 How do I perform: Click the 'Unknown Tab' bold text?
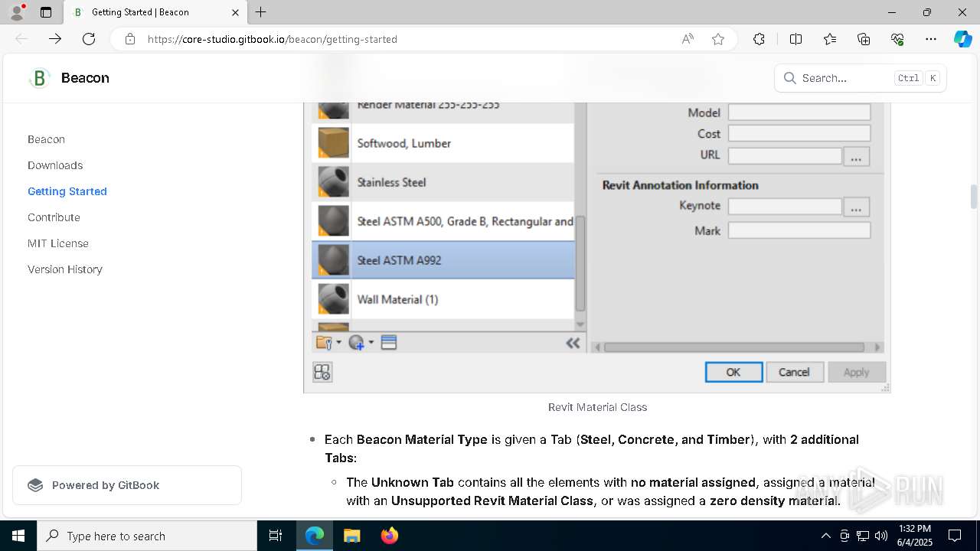point(413,482)
